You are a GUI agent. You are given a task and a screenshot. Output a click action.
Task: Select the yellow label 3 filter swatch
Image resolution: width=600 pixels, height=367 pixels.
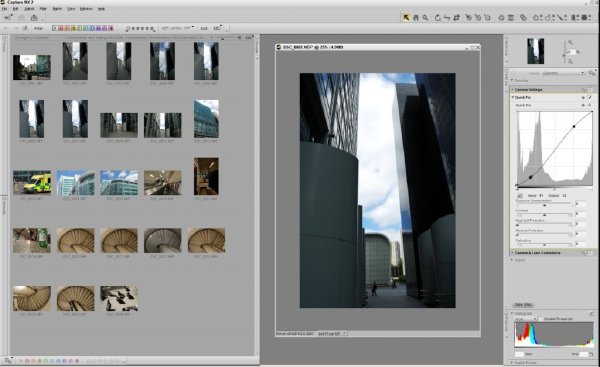73,28
